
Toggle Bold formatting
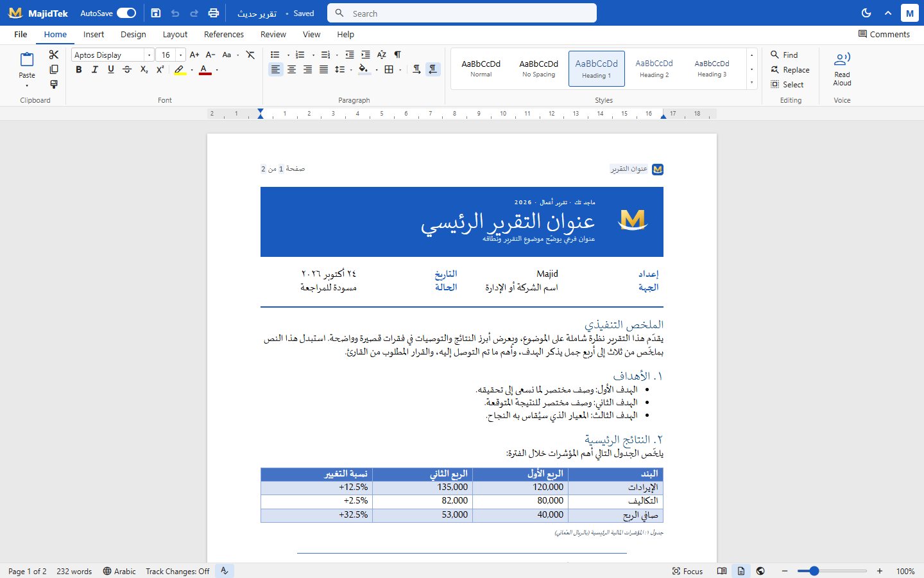pyautogui.click(x=79, y=69)
